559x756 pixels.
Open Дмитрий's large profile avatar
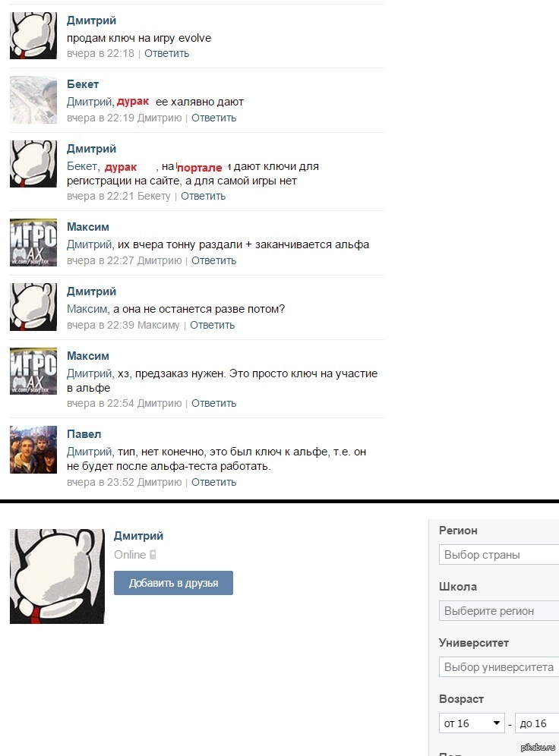(x=57, y=576)
